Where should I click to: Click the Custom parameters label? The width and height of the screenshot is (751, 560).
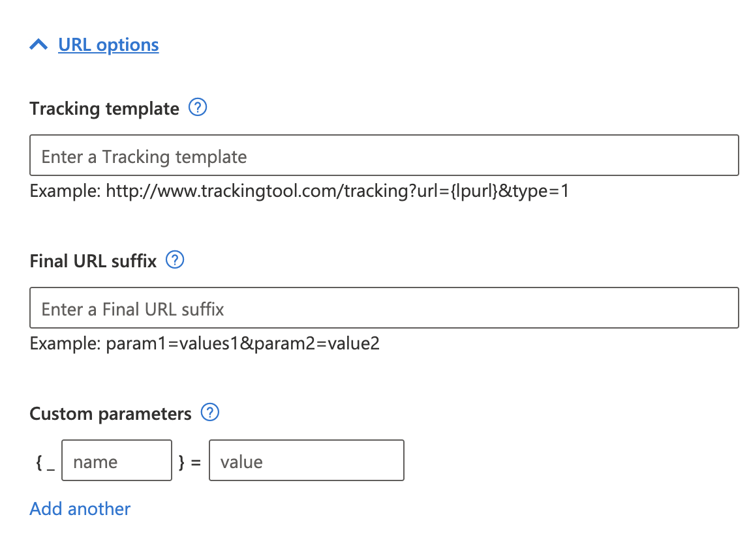tap(110, 414)
